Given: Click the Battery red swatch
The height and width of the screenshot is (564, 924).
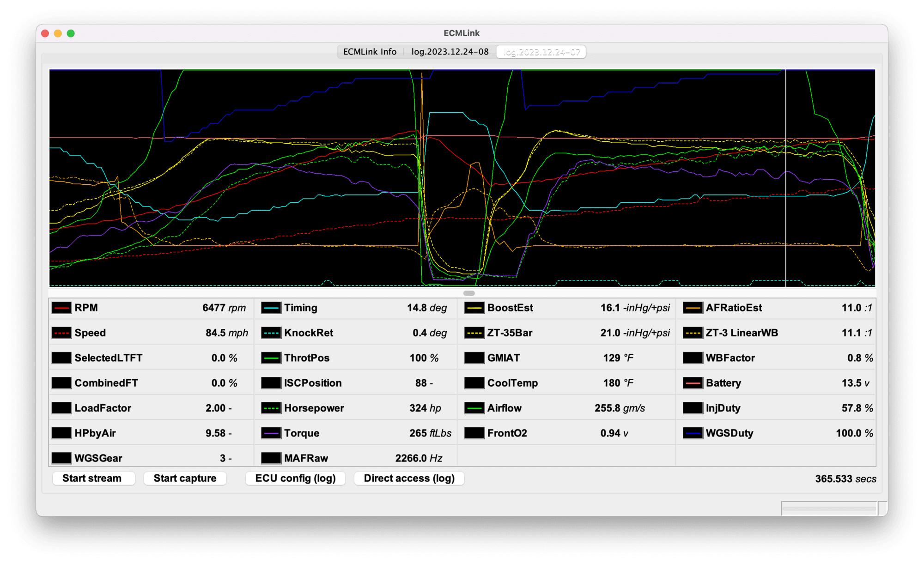Looking at the screenshot, I should tap(693, 383).
